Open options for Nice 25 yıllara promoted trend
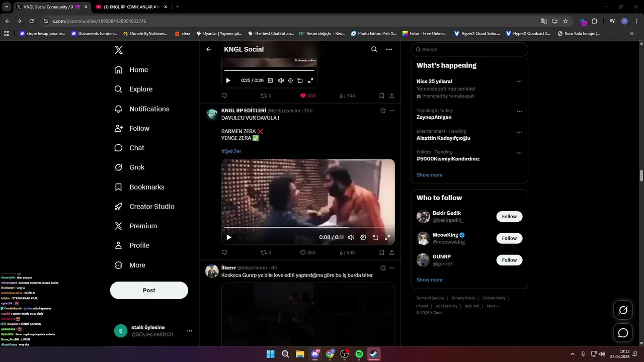Screen dimensions: 644x362 pyautogui.click(x=519, y=81)
